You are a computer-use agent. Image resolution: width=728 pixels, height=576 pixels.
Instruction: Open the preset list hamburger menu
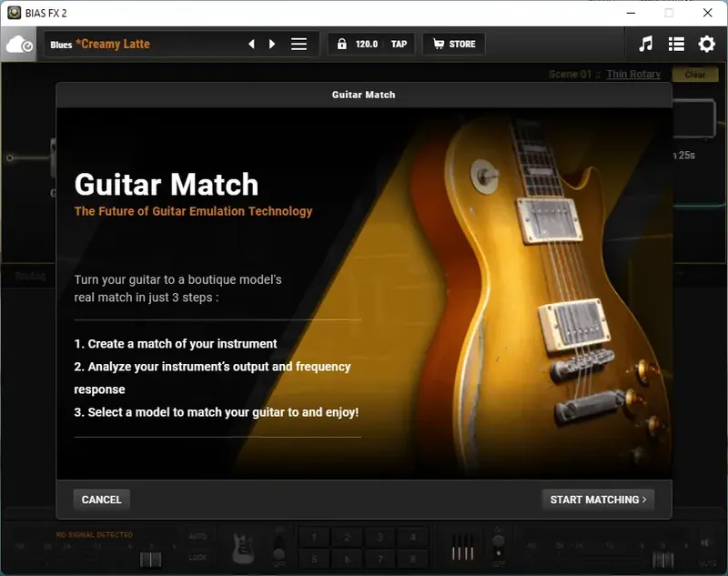click(299, 44)
